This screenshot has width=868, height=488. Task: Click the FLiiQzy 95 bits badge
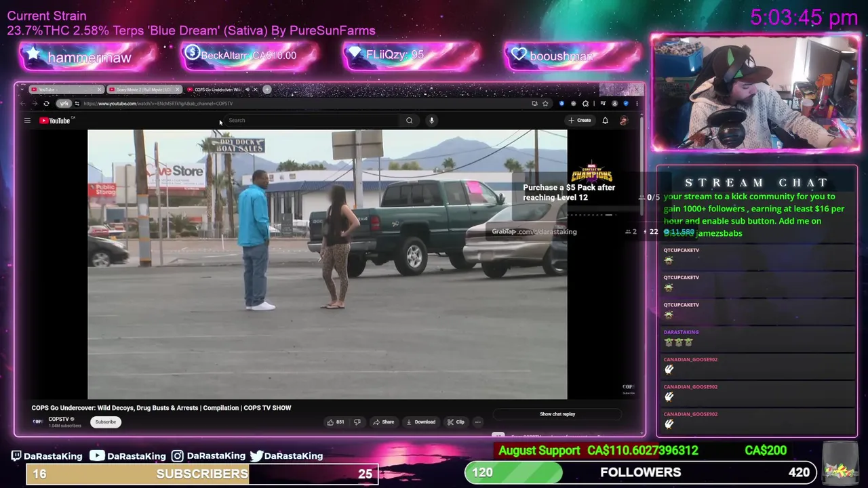pyautogui.click(x=411, y=55)
